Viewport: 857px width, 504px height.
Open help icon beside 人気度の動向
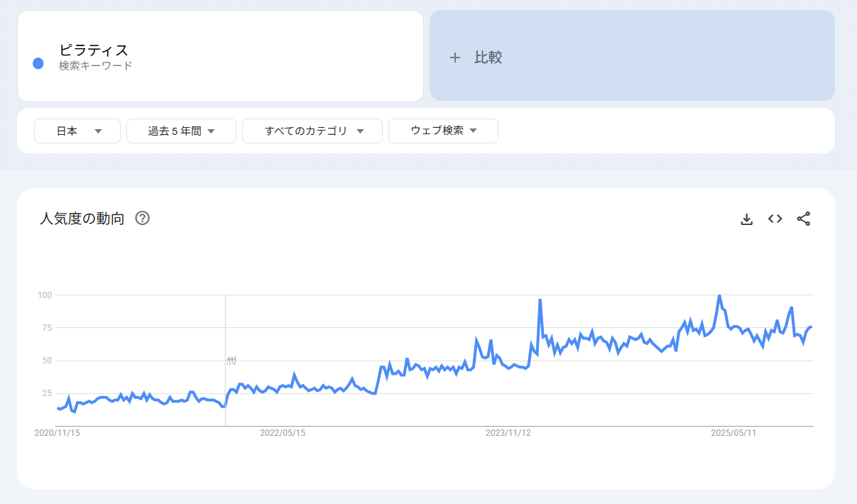click(x=142, y=219)
